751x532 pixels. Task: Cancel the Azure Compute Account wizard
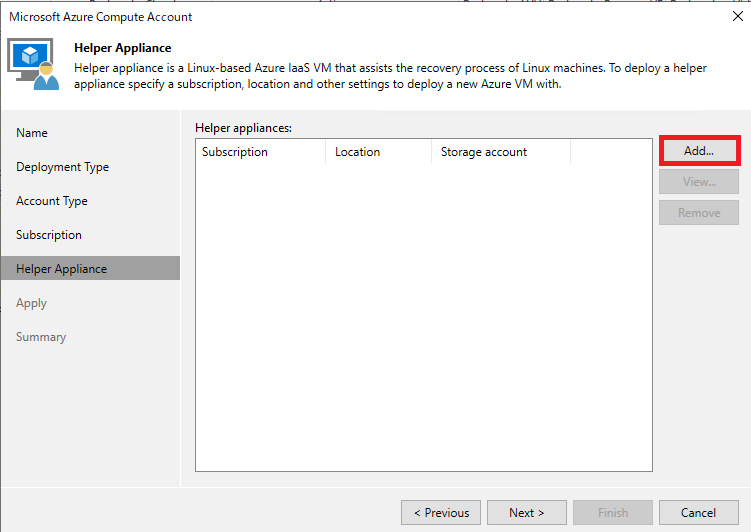[699, 513]
